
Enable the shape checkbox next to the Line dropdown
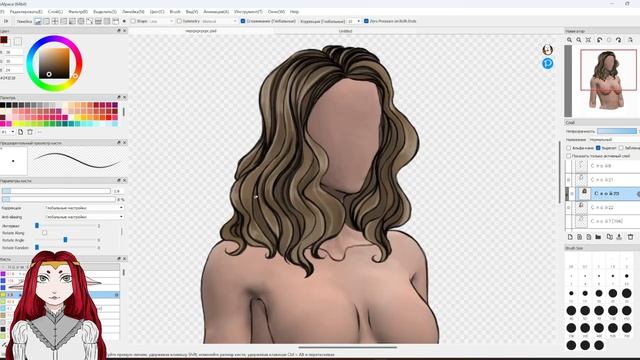[x=133, y=21]
